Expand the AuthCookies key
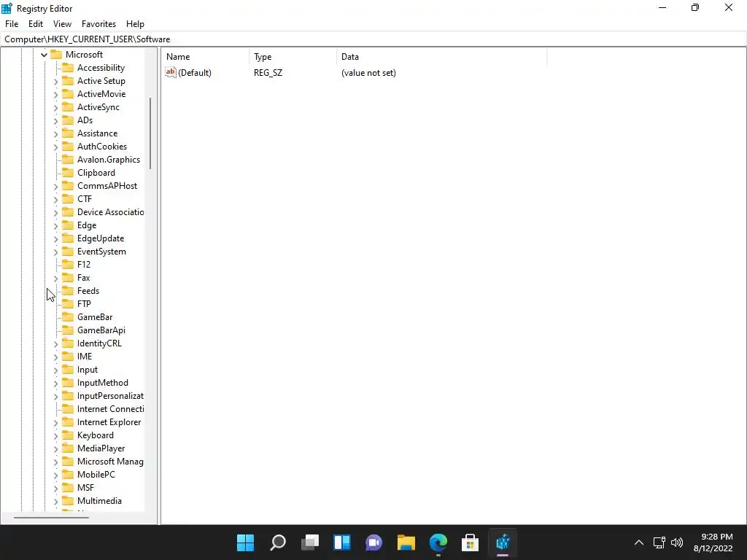This screenshot has height=560, width=747. 55,147
